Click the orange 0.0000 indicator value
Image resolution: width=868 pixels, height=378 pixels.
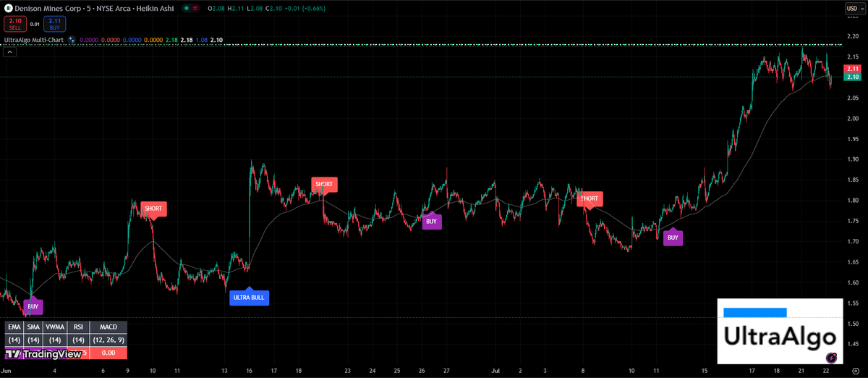click(152, 40)
